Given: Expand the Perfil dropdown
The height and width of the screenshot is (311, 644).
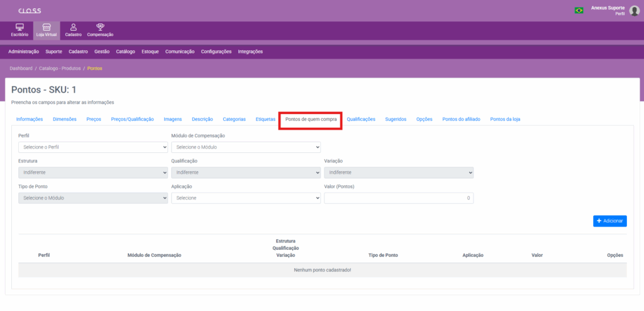Looking at the screenshot, I should [x=93, y=147].
